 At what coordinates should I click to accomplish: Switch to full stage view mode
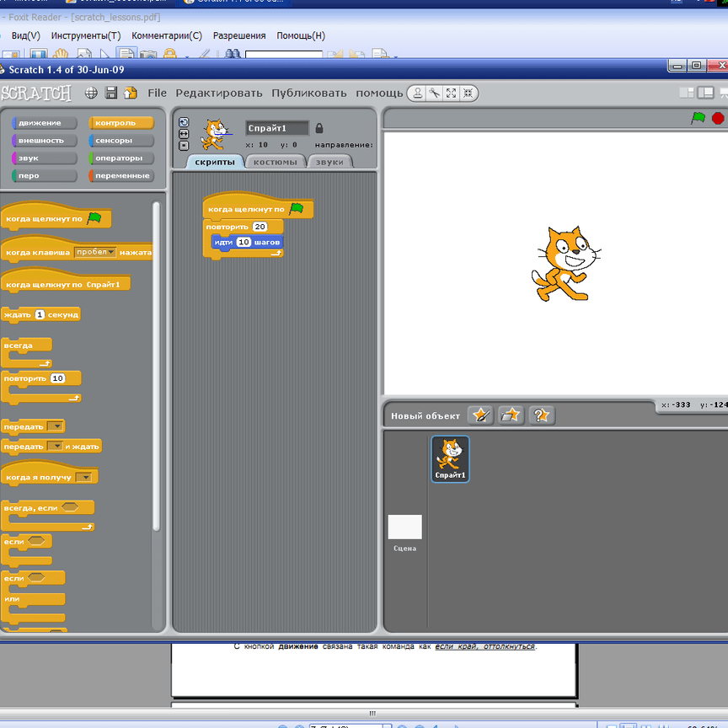click(x=706, y=93)
